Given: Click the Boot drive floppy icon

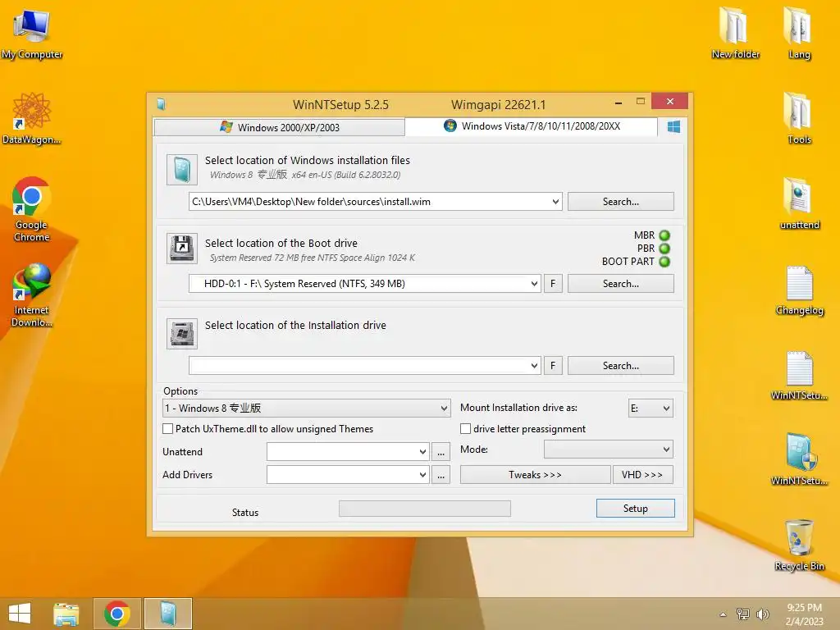Looking at the screenshot, I should point(181,248).
